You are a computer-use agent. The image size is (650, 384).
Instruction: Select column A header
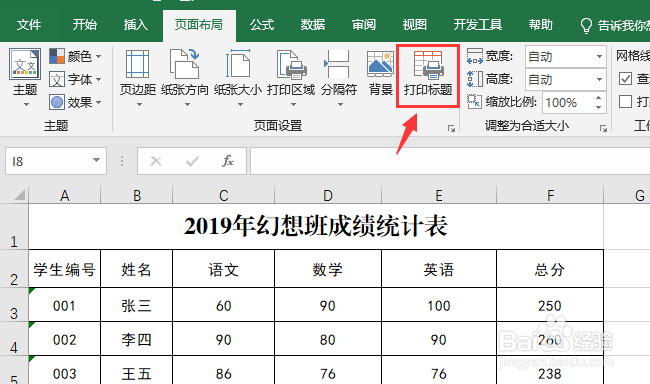[64, 195]
